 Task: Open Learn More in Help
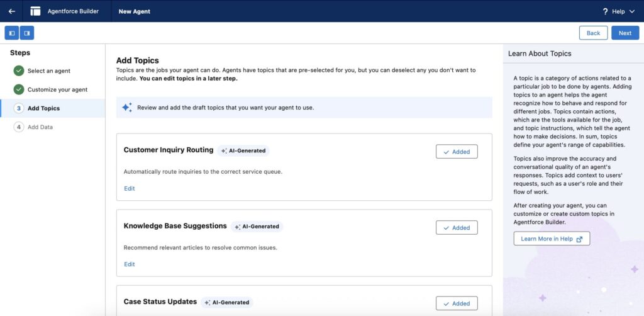tap(552, 239)
